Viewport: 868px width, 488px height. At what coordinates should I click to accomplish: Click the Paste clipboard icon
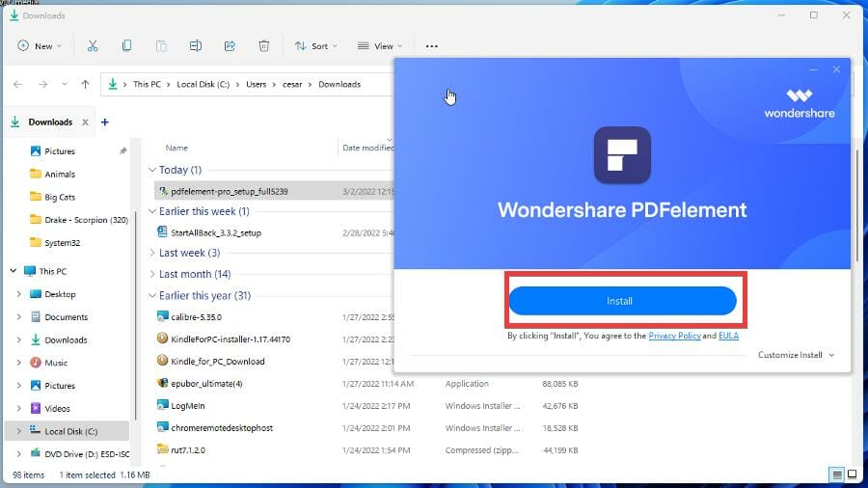point(161,46)
